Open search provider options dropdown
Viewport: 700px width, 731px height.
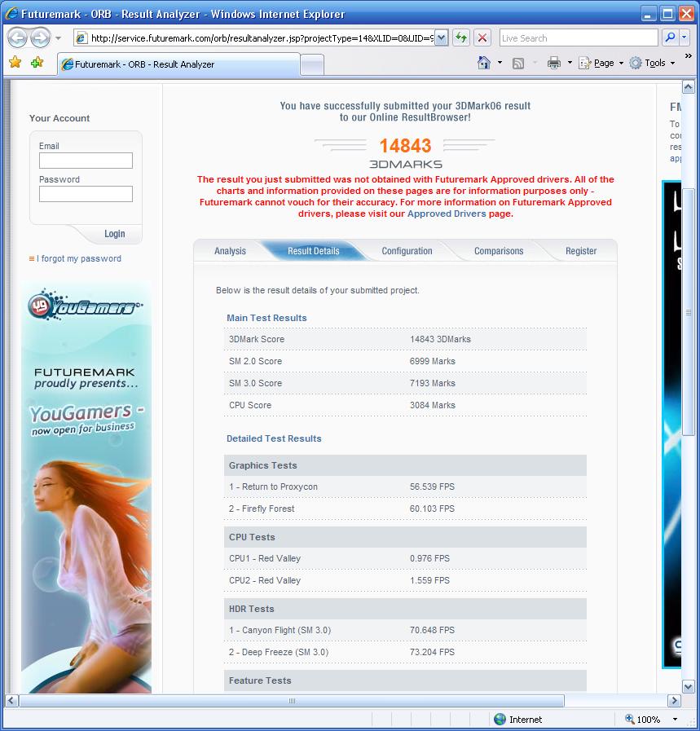click(x=685, y=38)
